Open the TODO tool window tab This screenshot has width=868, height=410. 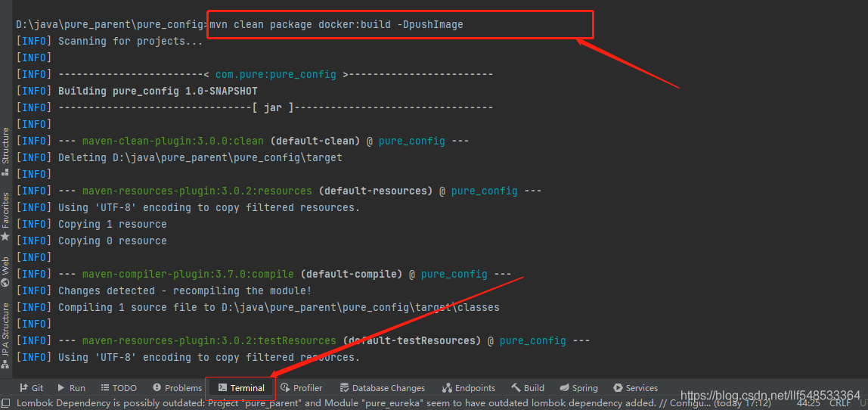pyautogui.click(x=119, y=388)
